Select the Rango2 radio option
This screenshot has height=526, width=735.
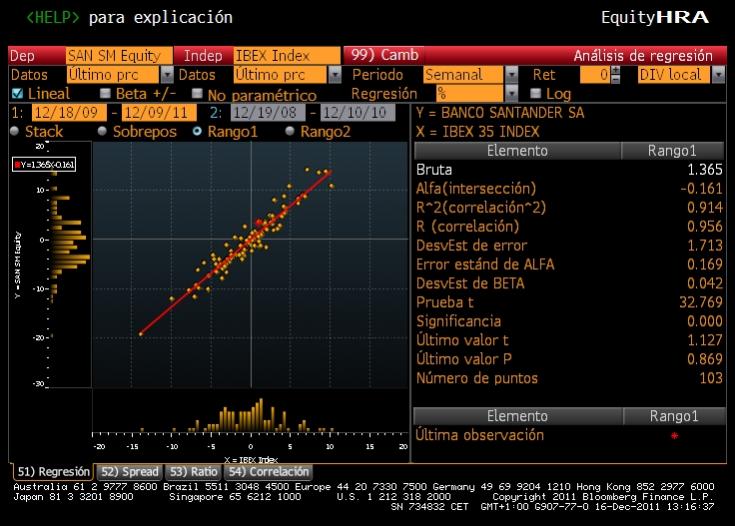[290, 131]
